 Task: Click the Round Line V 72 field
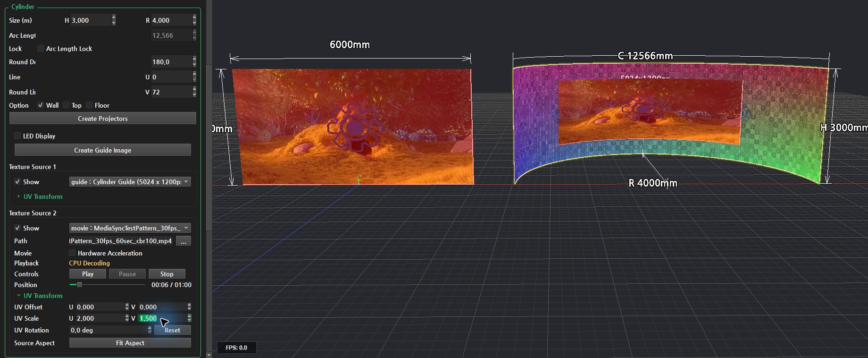click(171, 92)
